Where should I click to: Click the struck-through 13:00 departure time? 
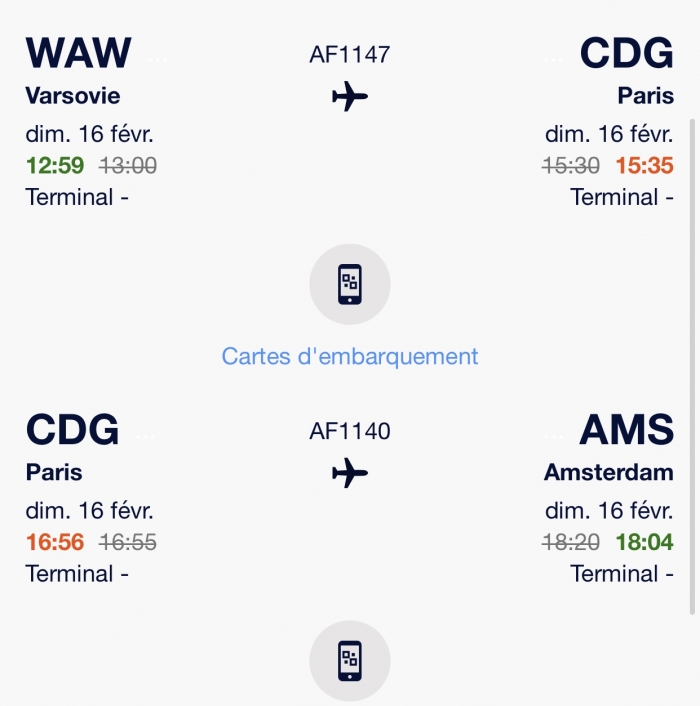click(x=128, y=166)
